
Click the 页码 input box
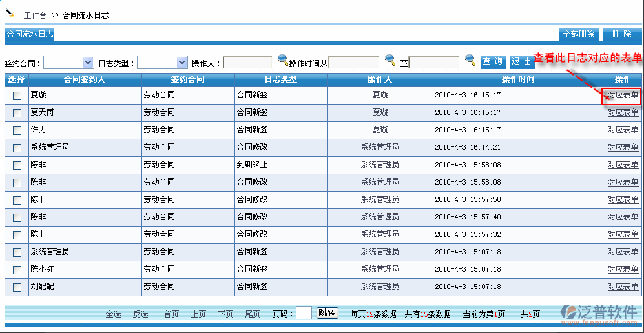point(304,313)
